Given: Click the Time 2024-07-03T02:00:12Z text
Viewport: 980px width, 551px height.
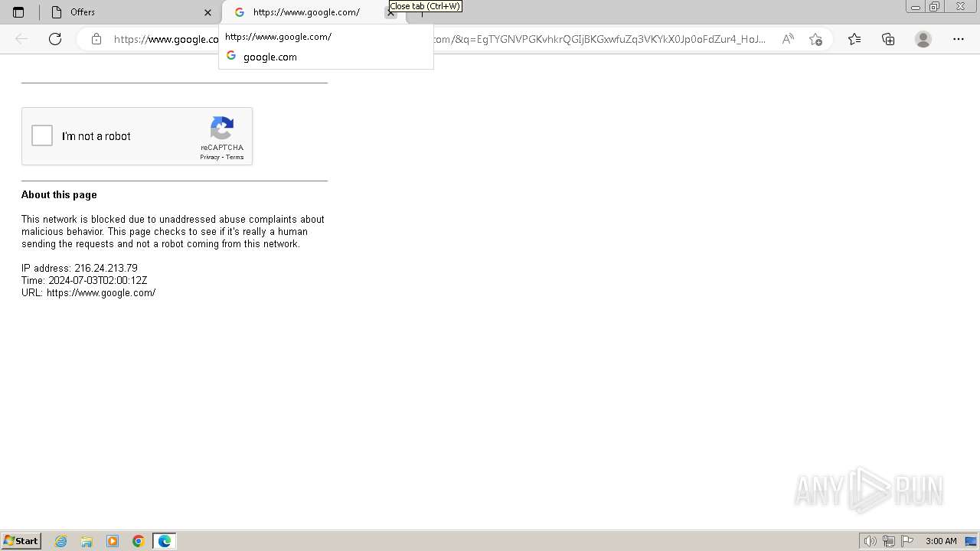Looking at the screenshot, I should coord(84,280).
